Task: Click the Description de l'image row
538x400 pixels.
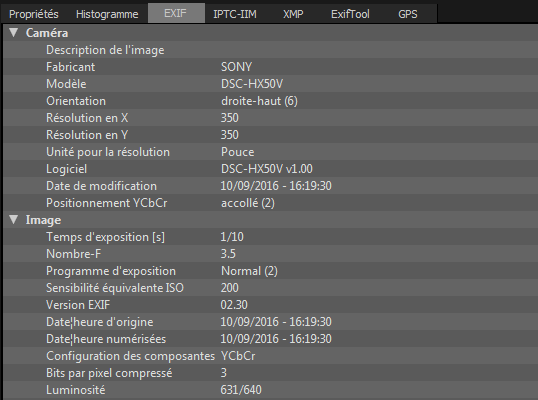Action: [270, 50]
